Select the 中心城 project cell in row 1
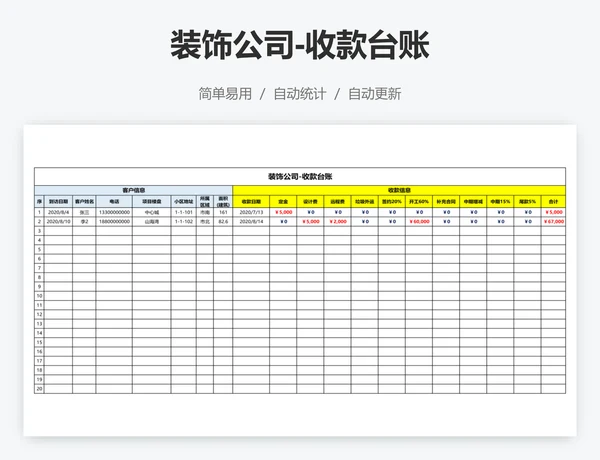The height and width of the screenshot is (460, 600). (152, 212)
